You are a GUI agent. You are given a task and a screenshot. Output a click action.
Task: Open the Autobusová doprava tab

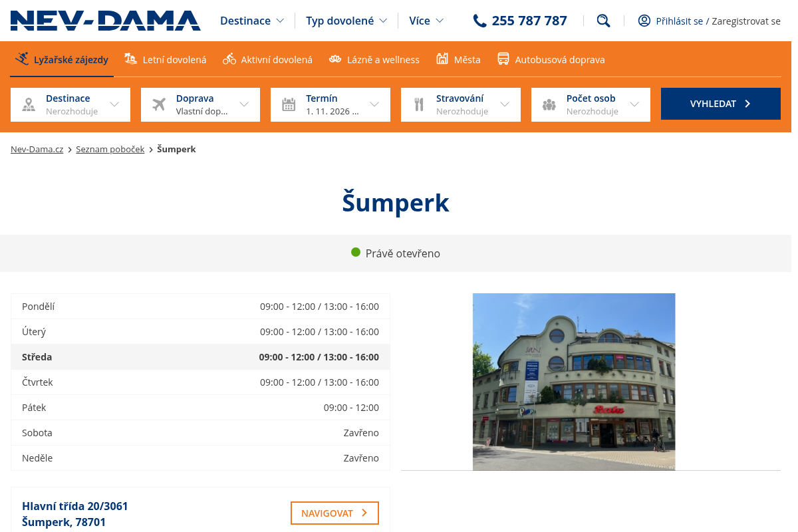(551, 60)
